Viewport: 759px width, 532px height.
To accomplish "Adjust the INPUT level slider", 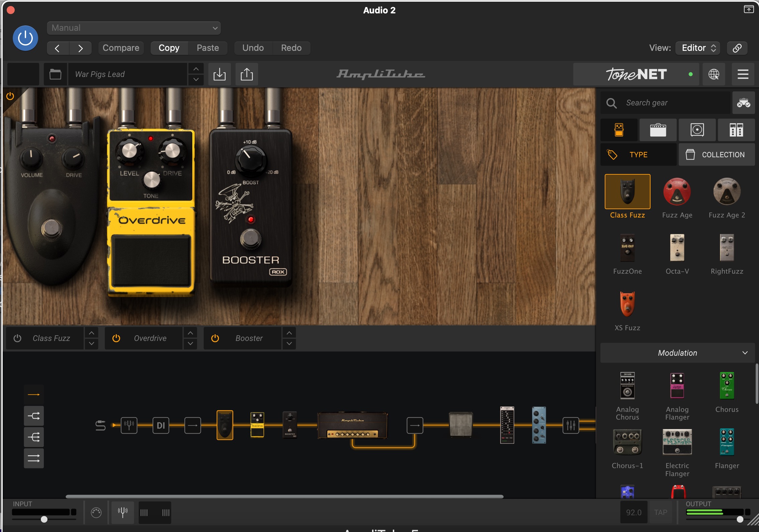I will [44, 519].
